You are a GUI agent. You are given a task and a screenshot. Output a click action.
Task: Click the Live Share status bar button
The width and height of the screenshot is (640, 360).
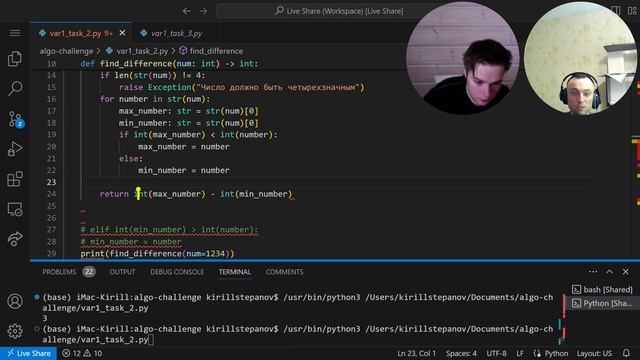[x=29, y=353]
